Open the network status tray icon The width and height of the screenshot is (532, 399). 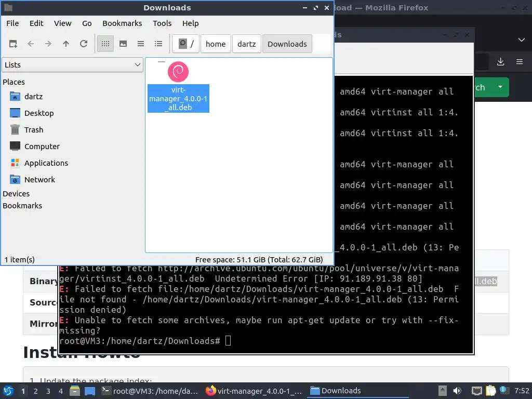coord(477,391)
